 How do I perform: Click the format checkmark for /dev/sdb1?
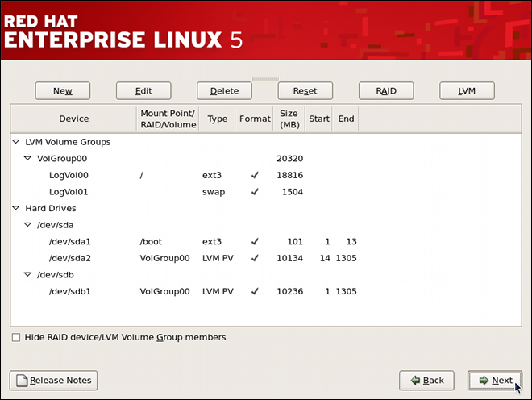[x=255, y=291]
